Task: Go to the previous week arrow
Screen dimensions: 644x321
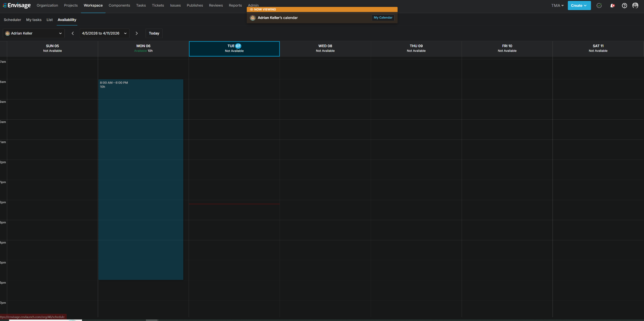Action: [73, 33]
